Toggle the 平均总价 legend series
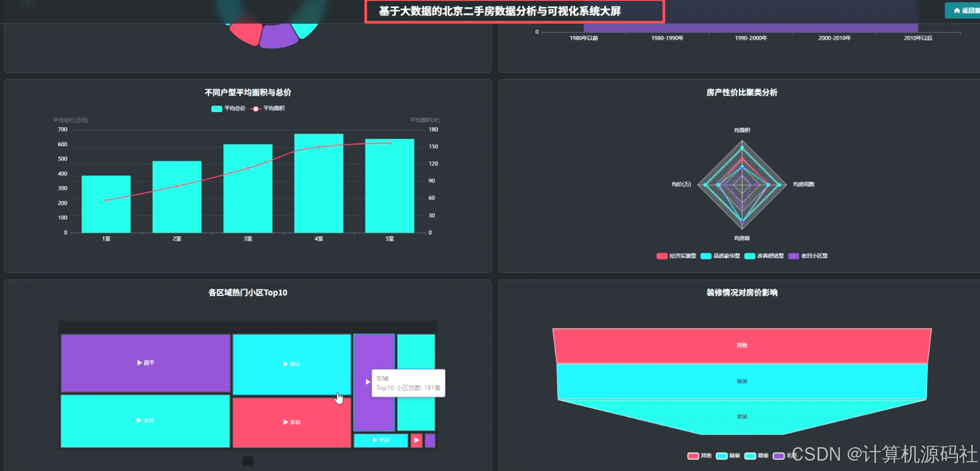This screenshot has width=980, height=471. pos(228,108)
